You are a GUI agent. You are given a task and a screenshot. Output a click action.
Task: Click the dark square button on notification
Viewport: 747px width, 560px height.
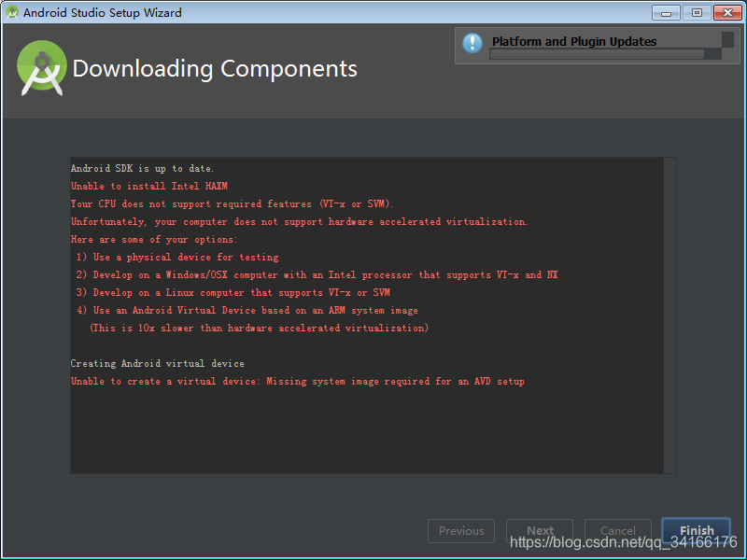[x=727, y=39]
